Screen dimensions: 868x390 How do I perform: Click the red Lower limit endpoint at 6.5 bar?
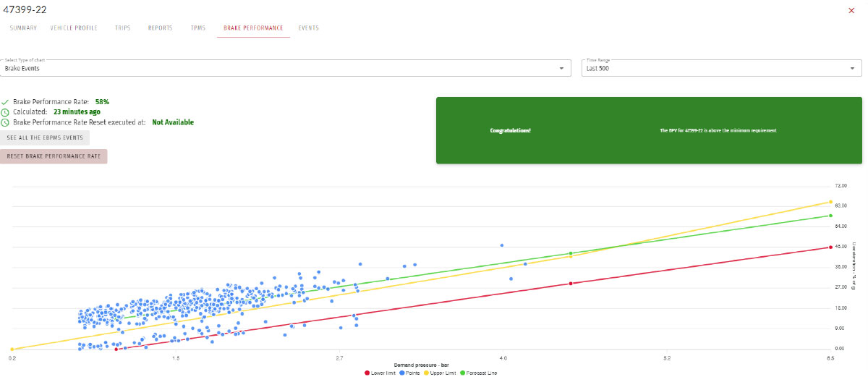tap(830, 247)
